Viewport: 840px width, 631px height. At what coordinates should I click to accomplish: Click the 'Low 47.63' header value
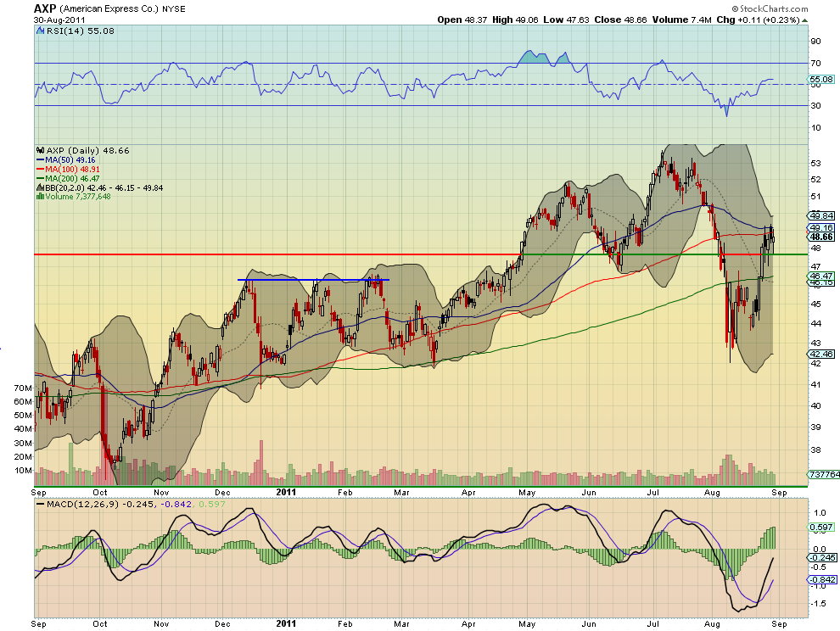coord(566,20)
